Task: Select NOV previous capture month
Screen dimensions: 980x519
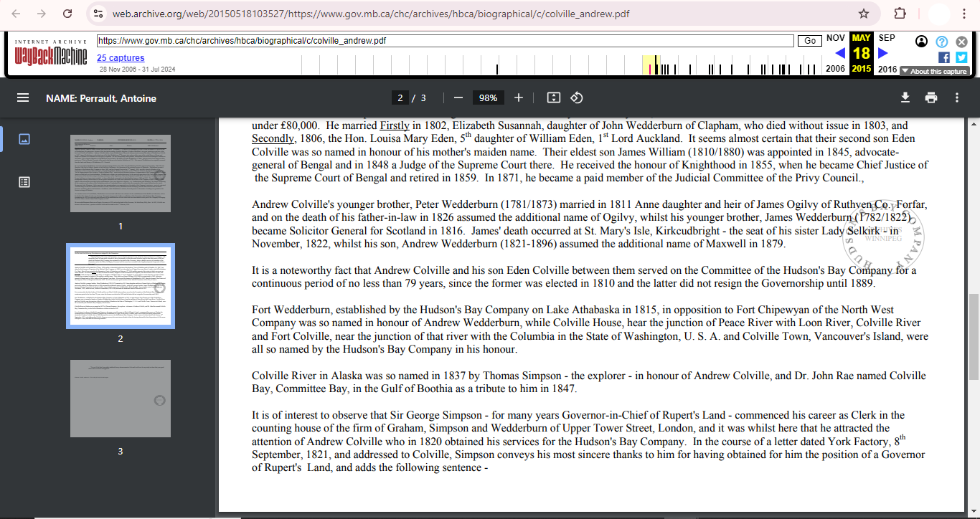Action: click(x=835, y=38)
